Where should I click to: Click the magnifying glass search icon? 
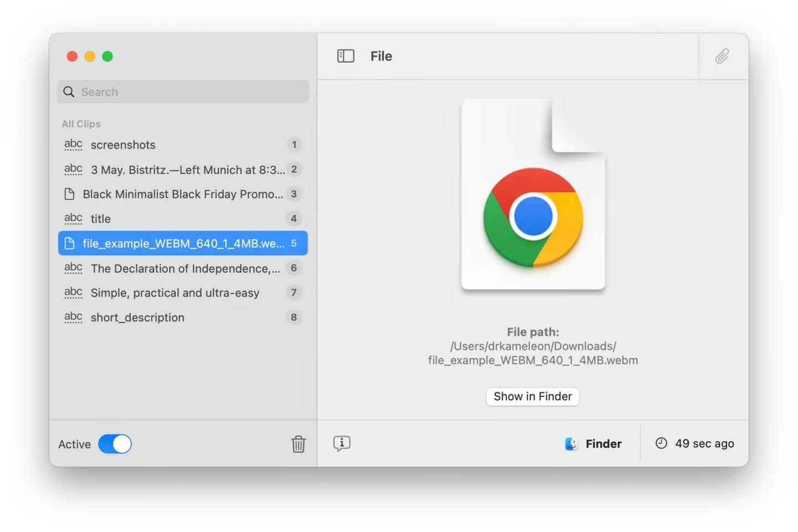[x=69, y=92]
